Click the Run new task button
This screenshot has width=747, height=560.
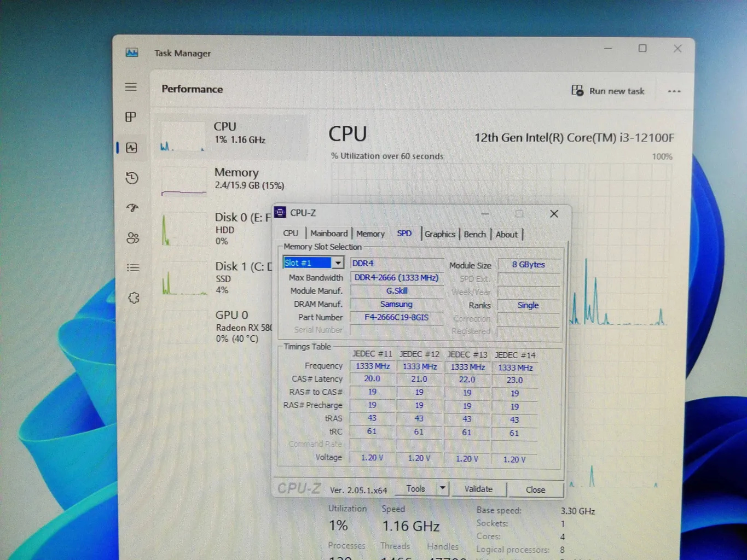(608, 91)
